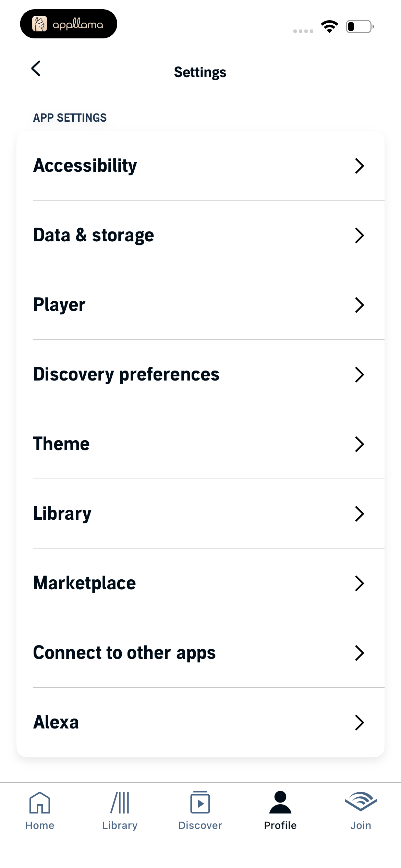Select the Profile person icon
Image resolution: width=401 pixels, height=868 pixels.
coord(280,802)
